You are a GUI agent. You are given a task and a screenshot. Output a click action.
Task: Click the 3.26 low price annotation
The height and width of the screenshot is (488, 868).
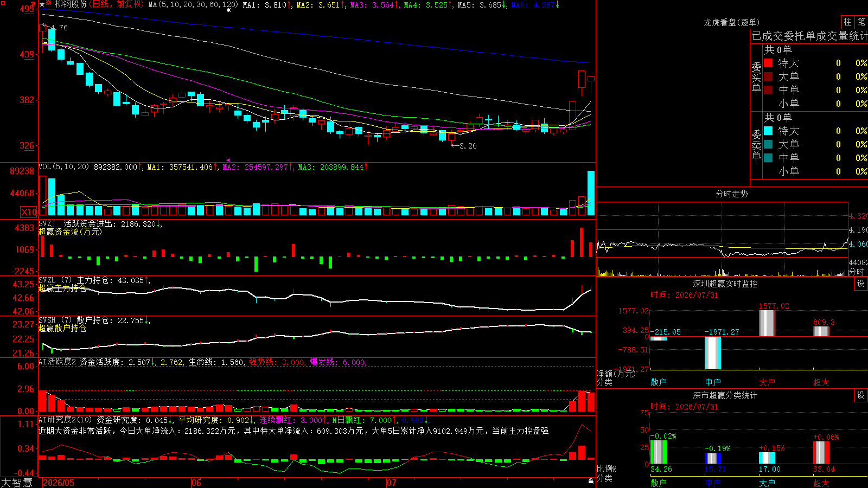click(x=468, y=146)
